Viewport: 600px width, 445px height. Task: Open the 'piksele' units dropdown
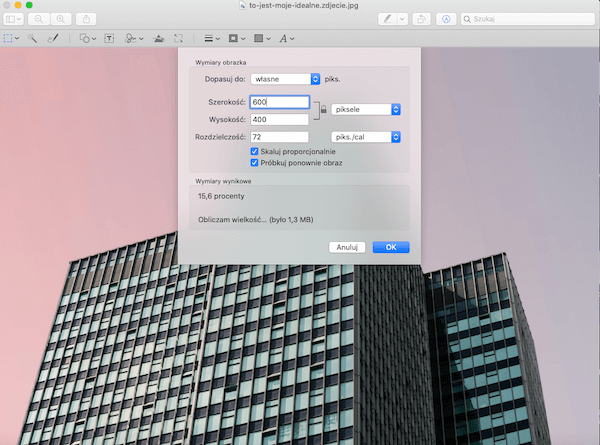click(x=366, y=109)
